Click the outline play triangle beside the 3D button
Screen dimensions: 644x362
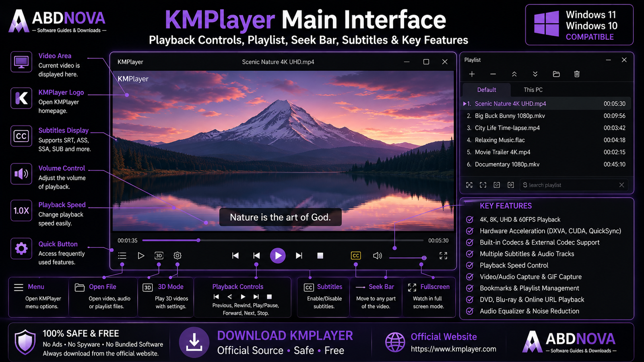141,255
